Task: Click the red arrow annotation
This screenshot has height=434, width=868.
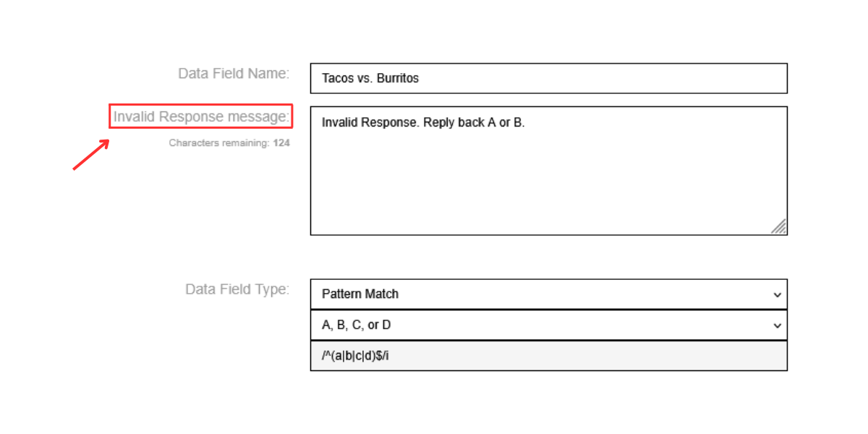Action: [91, 155]
